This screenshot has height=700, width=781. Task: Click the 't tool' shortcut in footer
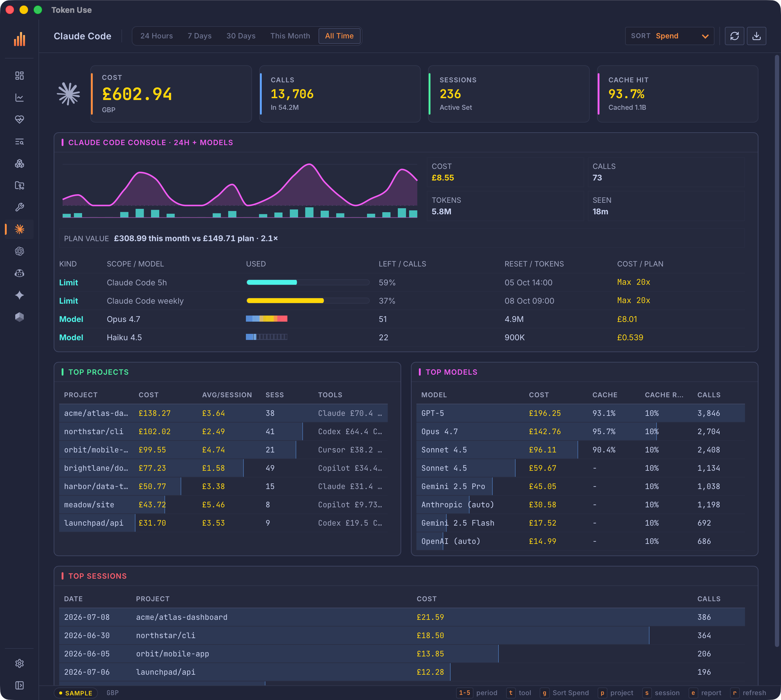[519, 693]
